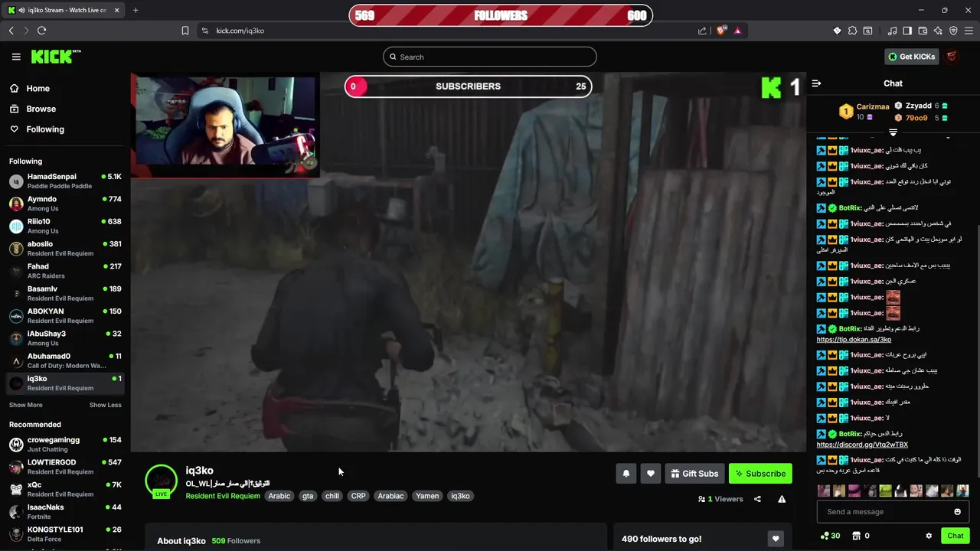
Task: Select the chill tag
Action: [332, 496]
